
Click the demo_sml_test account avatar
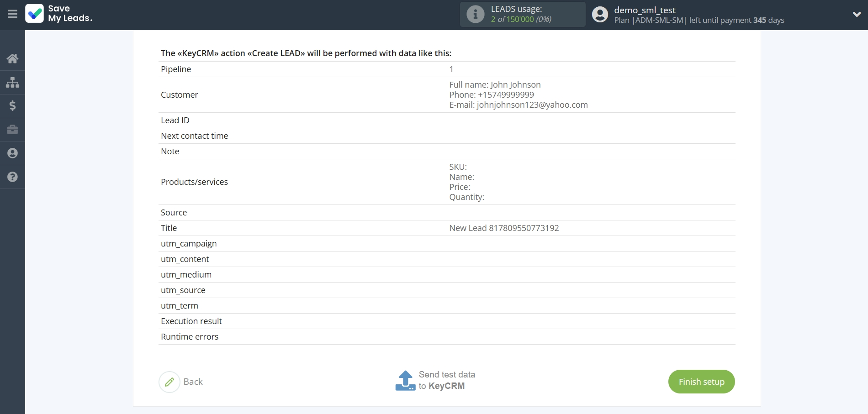pos(599,14)
